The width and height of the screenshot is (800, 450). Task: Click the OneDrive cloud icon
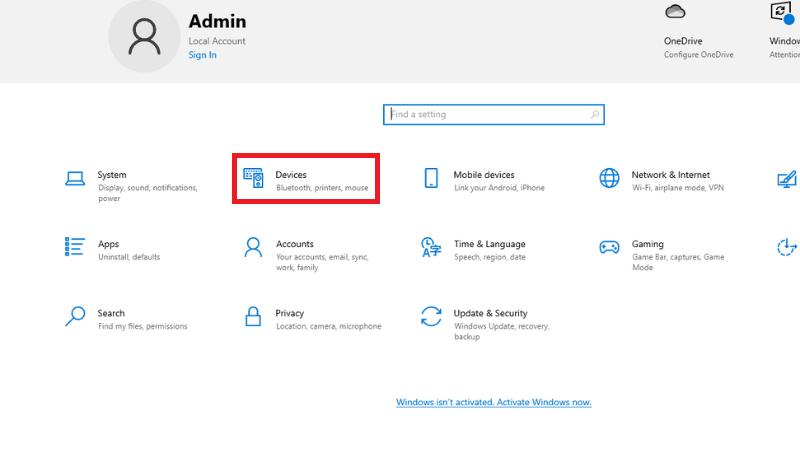pyautogui.click(x=673, y=12)
